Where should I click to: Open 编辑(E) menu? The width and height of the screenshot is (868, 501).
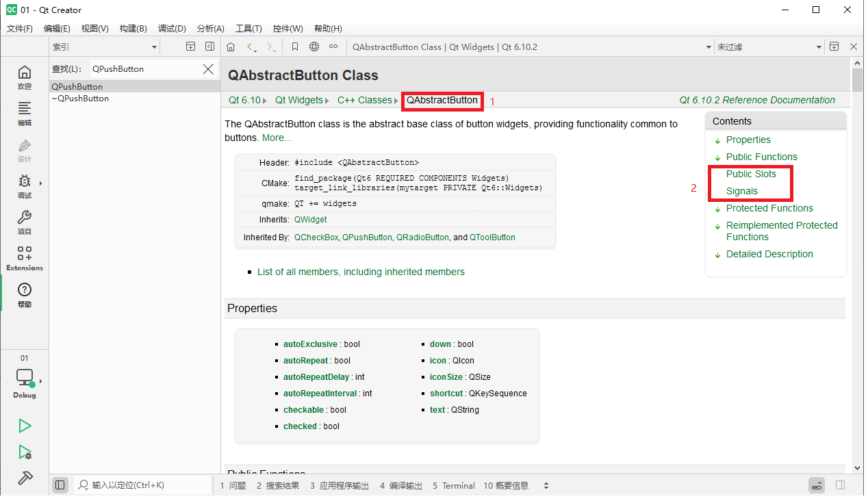(x=57, y=28)
